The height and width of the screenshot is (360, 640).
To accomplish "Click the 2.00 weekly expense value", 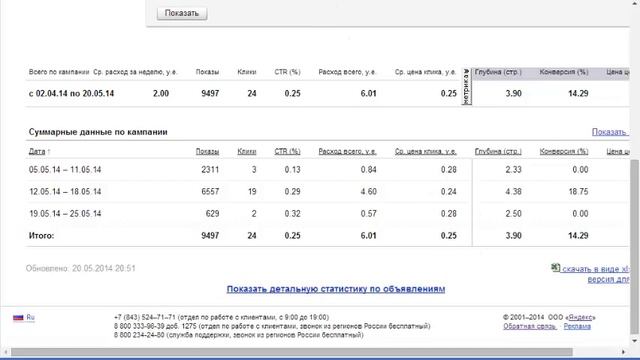I will (x=161, y=93).
